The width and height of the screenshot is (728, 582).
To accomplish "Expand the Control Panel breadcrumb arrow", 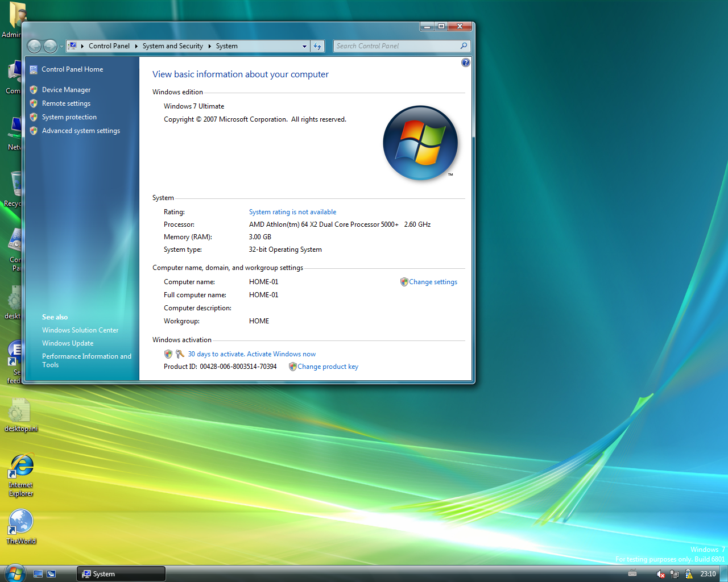I will (x=136, y=46).
